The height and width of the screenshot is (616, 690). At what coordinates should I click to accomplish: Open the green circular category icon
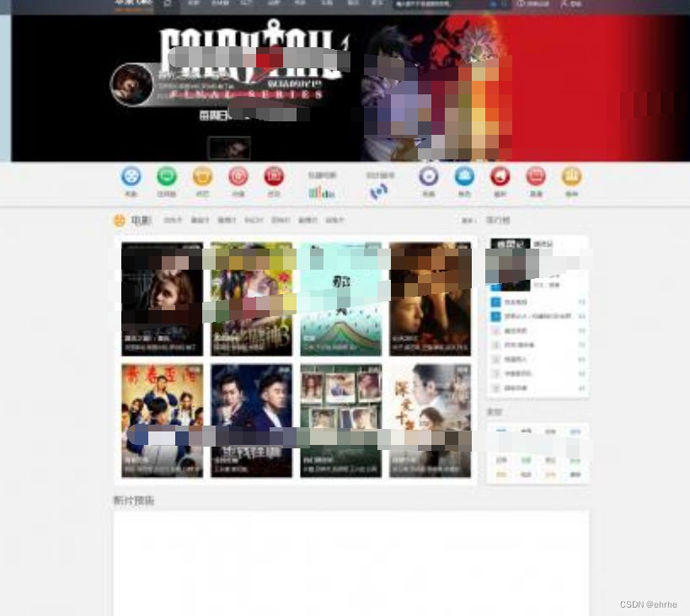pos(167,176)
